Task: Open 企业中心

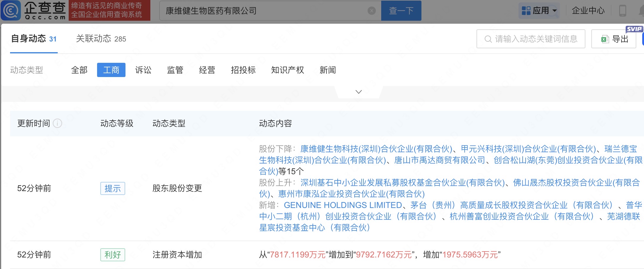Action: [588, 11]
